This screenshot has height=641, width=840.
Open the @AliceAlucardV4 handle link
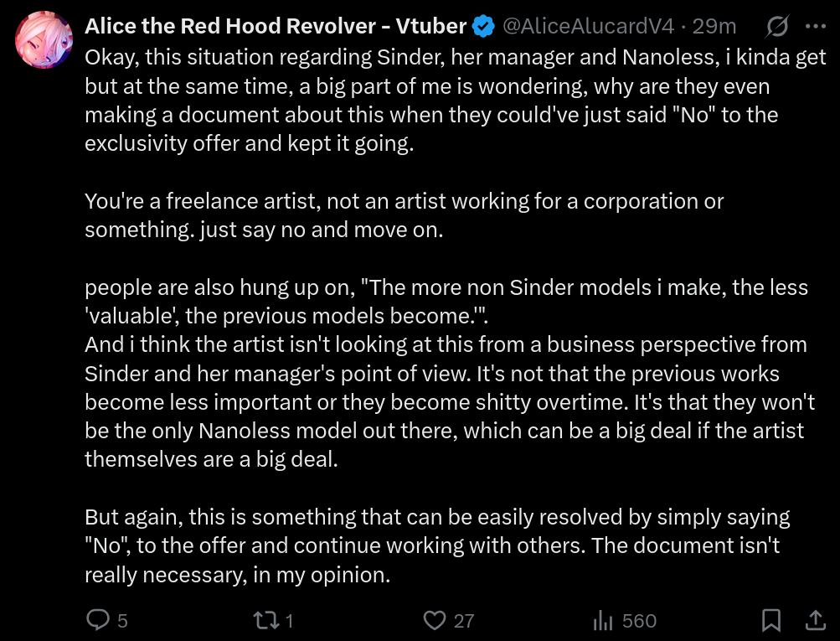587,26
